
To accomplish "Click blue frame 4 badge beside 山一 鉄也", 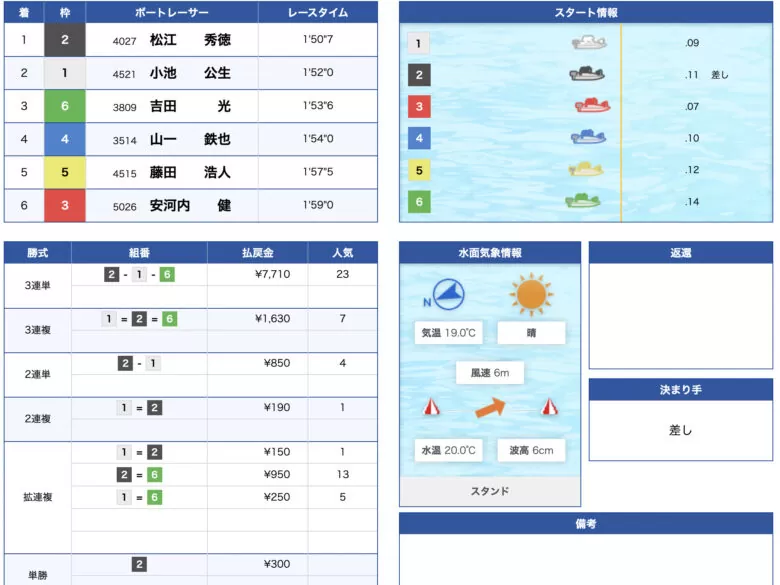I will tap(65, 139).
